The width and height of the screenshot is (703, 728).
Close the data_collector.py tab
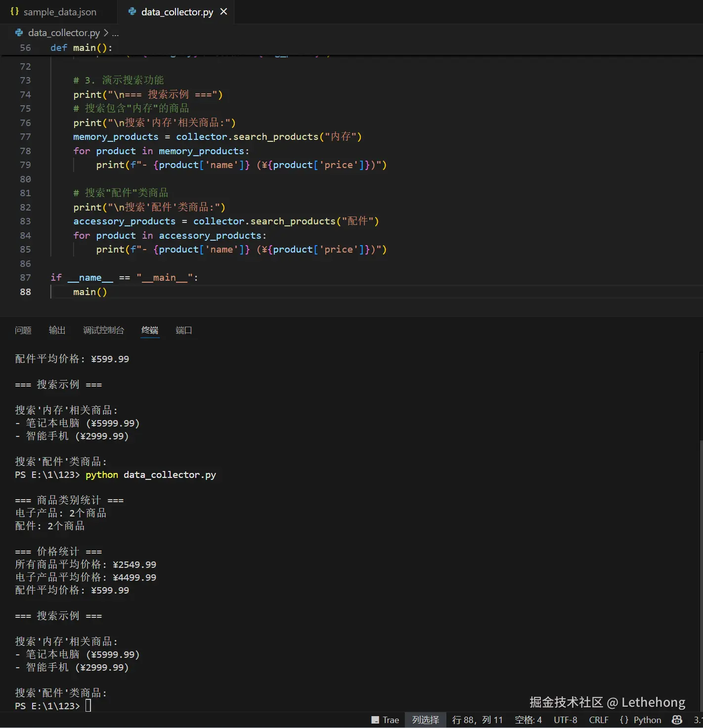(223, 11)
